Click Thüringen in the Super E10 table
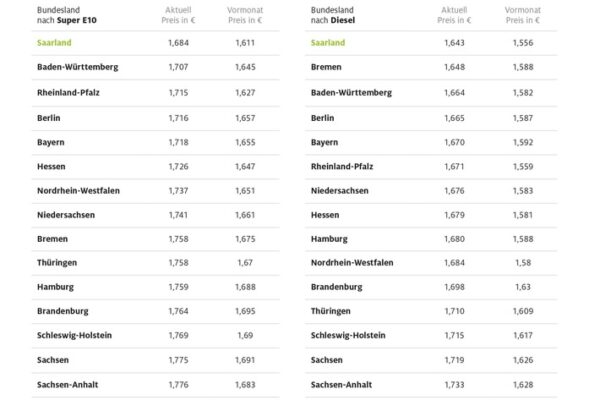600x400 pixels. (x=56, y=263)
